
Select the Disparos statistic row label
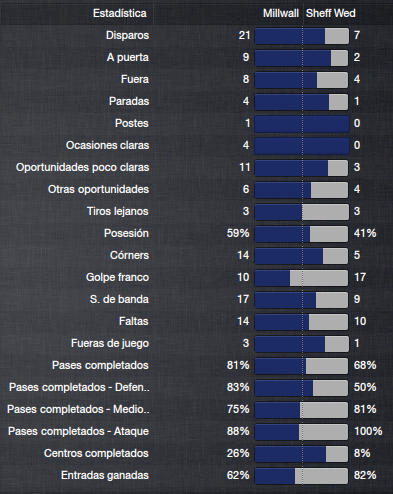click(x=127, y=35)
